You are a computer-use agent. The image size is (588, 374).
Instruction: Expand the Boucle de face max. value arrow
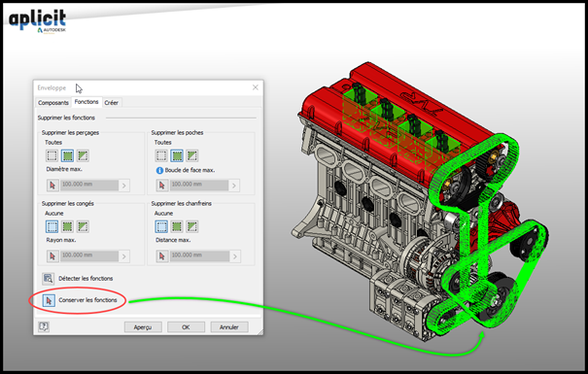point(234,186)
